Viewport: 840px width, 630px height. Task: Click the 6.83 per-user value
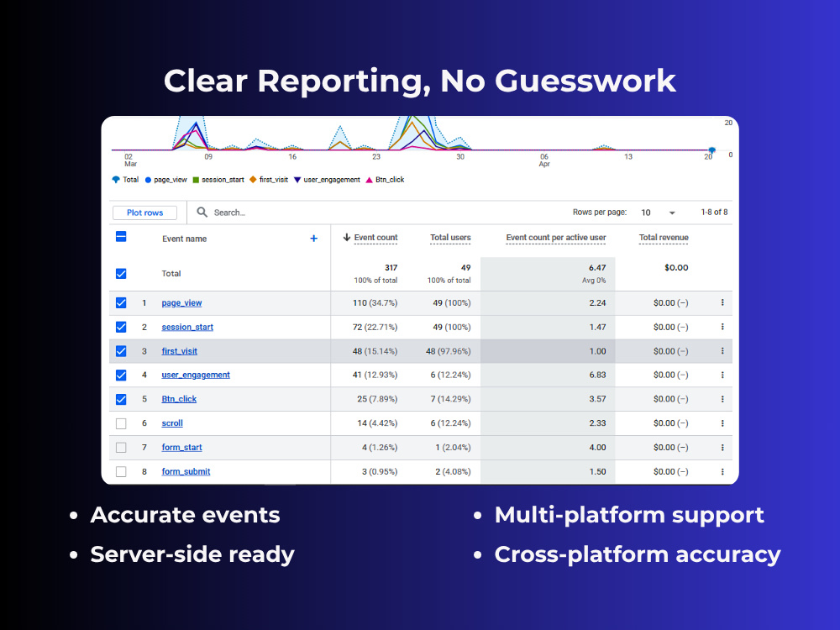pos(597,375)
